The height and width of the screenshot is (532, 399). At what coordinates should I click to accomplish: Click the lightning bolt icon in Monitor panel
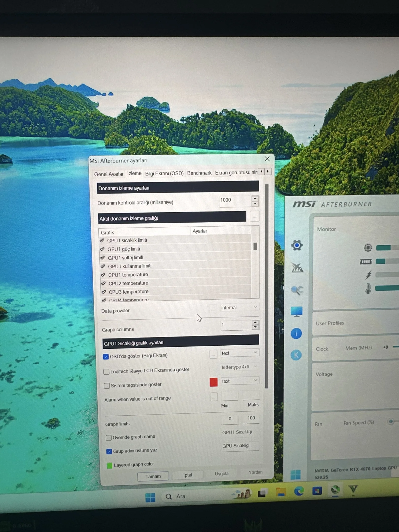(368, 275)
